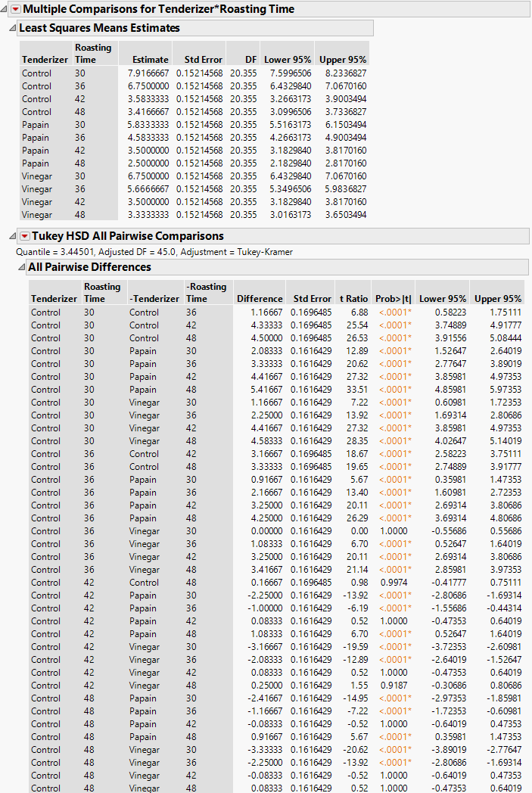Click the Difference column header
The height and width of the screenshot is (793, 532).
pos(260,299)
